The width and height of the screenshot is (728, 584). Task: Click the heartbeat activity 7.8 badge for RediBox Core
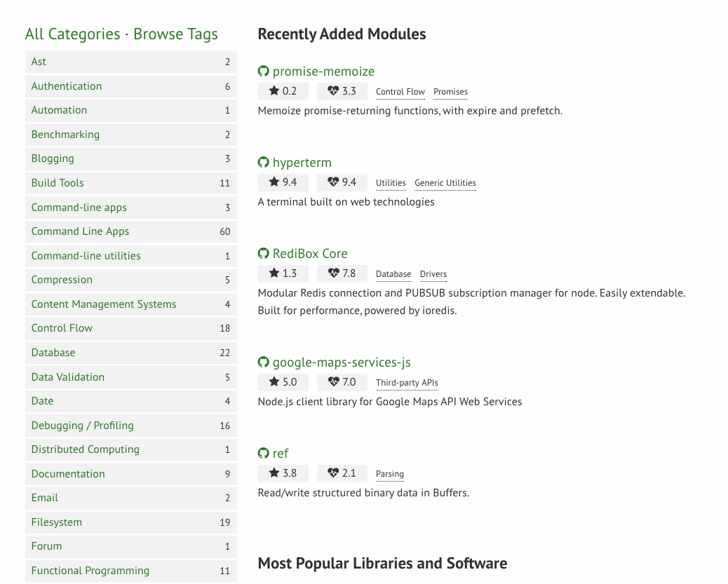342,273
